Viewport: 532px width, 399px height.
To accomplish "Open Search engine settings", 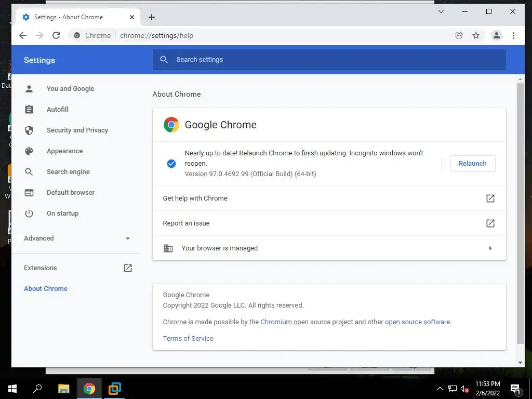I will click(x=68, y=171).
